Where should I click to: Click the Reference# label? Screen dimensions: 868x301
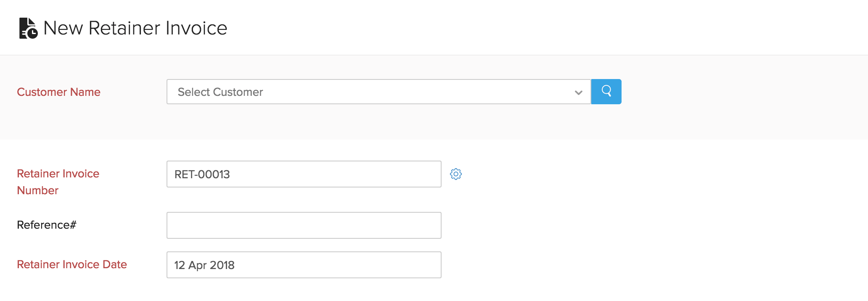(47, 225)
